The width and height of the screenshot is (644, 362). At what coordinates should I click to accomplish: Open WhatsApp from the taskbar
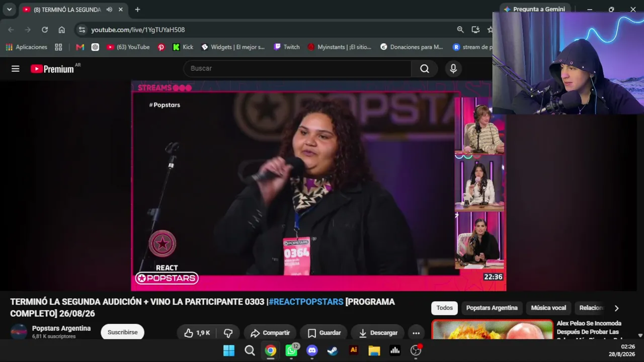pos(291,350)
